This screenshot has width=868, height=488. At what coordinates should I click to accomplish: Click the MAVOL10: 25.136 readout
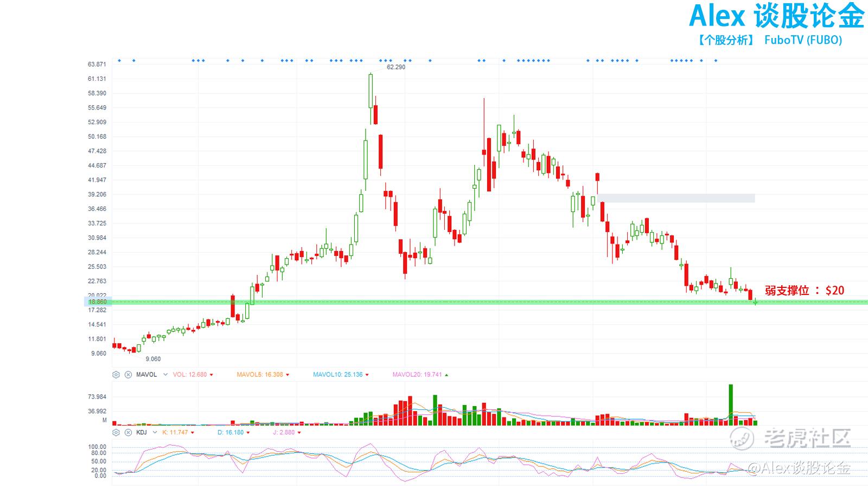tap(337, 375)
